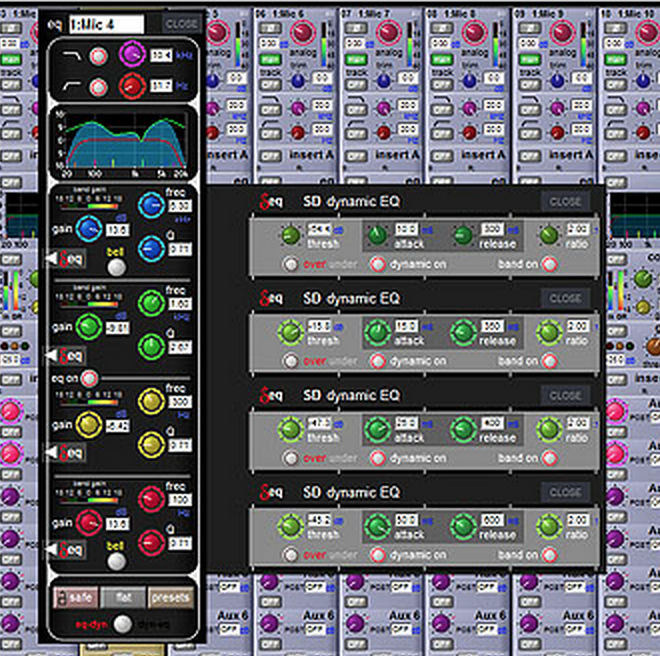Click the EQ 'safe' button
Image resolution: width=660 pixels, height=656 pixels.
[x=76, y=597]
